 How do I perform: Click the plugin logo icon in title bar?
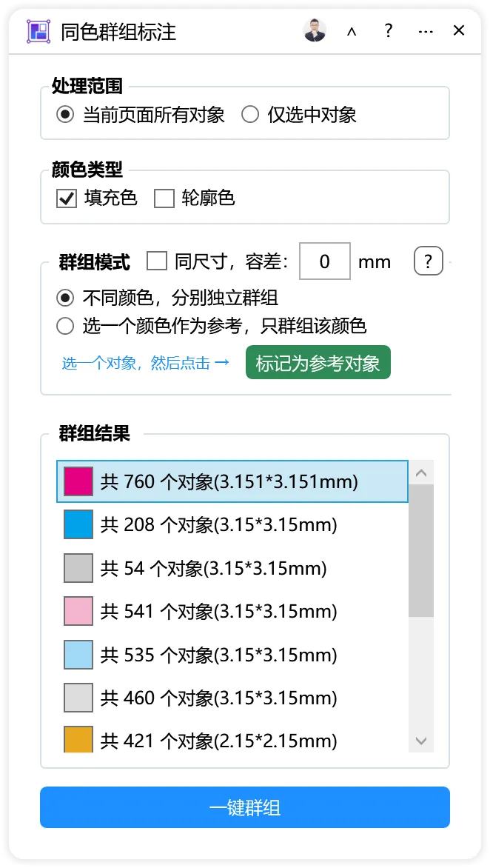38,31
